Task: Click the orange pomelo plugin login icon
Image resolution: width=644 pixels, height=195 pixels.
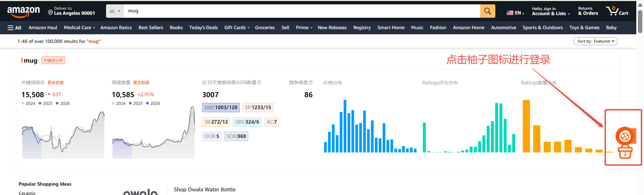Action: pos(625,136)
